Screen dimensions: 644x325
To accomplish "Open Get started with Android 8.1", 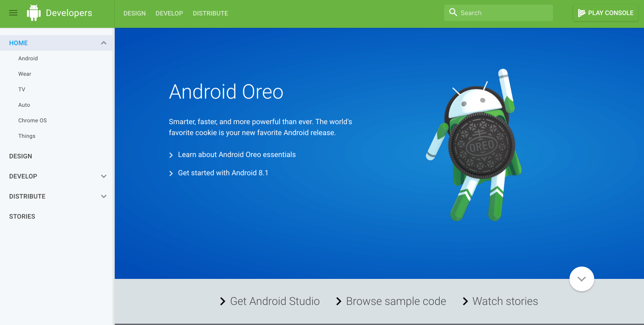I will click(x=223, y=173).
